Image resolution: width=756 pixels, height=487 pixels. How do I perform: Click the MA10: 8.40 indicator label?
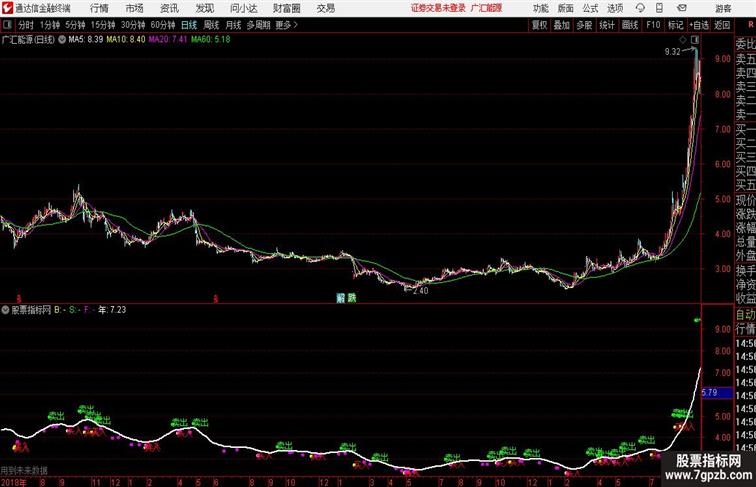click(x=126, y=40)
